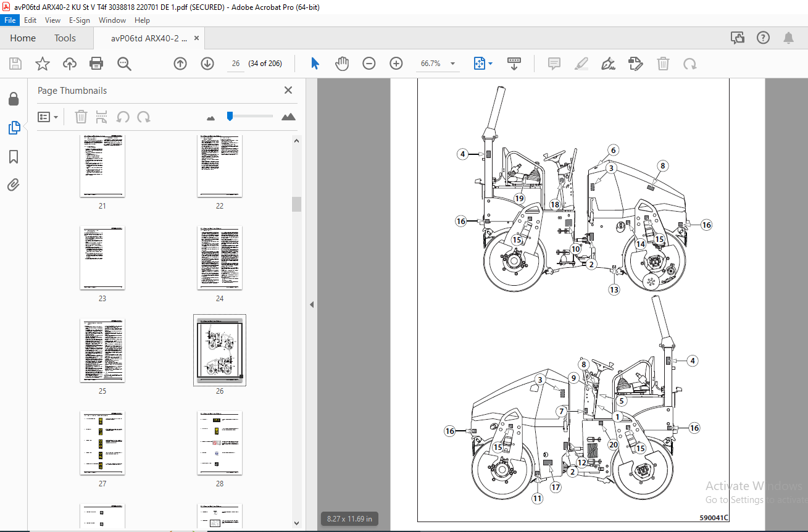Open the View menu
This screenshot has height=532, width=808.
click(x=52, y=20)
